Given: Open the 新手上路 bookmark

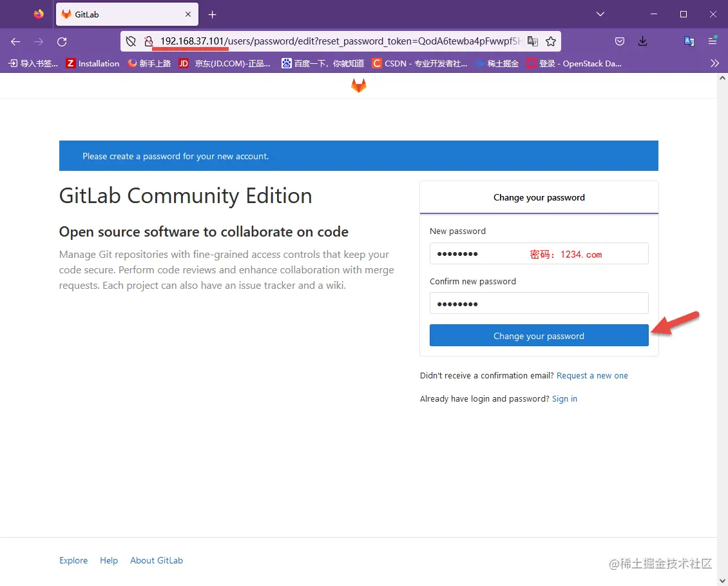Looking at the screenshot, I should pyautogui.click(x=149, y=64).
